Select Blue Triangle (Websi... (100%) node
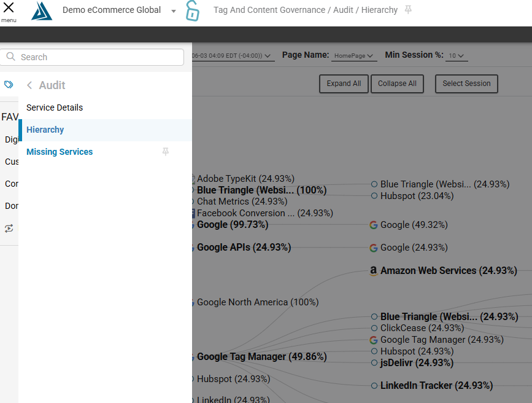 pos(261,190)
